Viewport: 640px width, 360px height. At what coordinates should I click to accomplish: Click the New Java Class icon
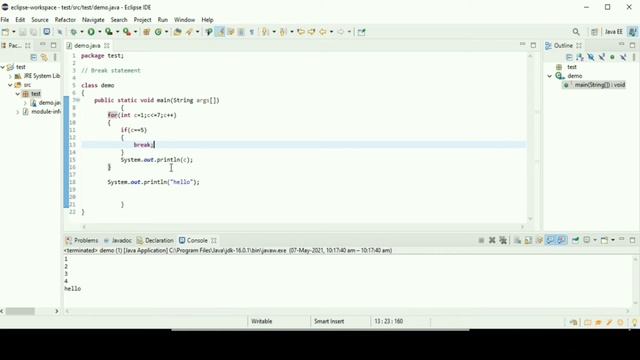tap(158, 32)
